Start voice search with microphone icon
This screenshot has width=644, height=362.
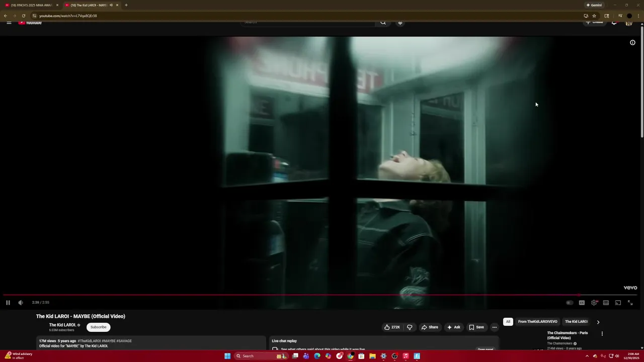point(400,23)
